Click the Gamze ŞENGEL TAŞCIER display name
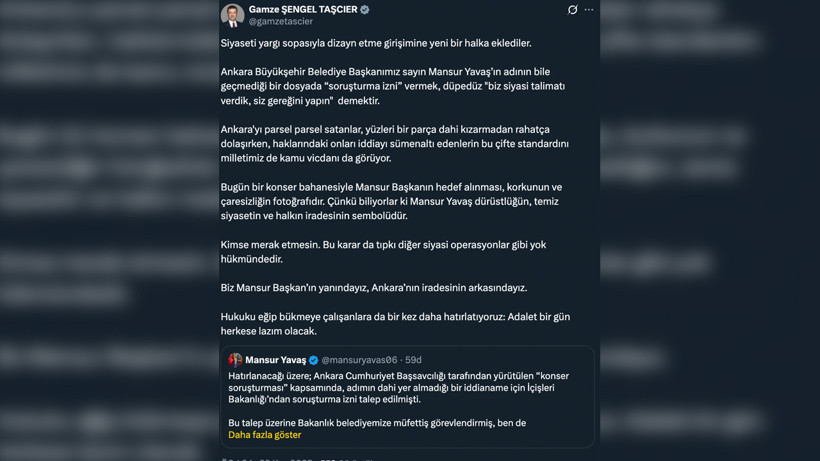This screenshot has width=820, height=461. tap(303, 9)
